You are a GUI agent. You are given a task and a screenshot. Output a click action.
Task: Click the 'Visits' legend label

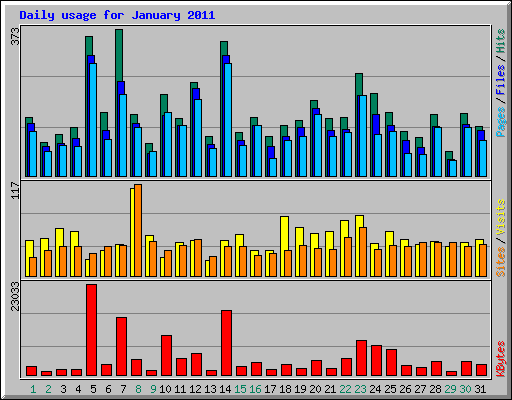501,217
